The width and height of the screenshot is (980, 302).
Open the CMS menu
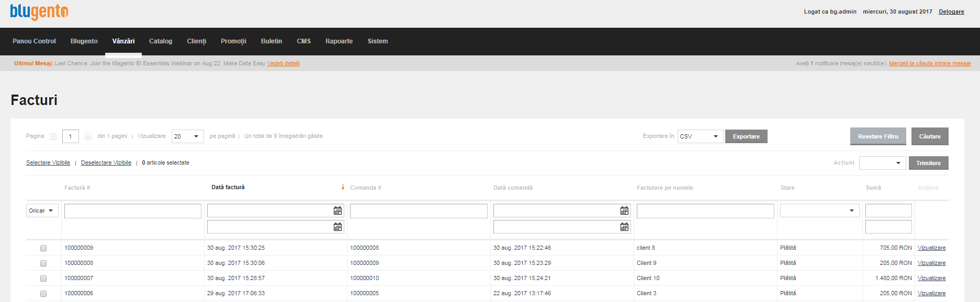[304, 41]
